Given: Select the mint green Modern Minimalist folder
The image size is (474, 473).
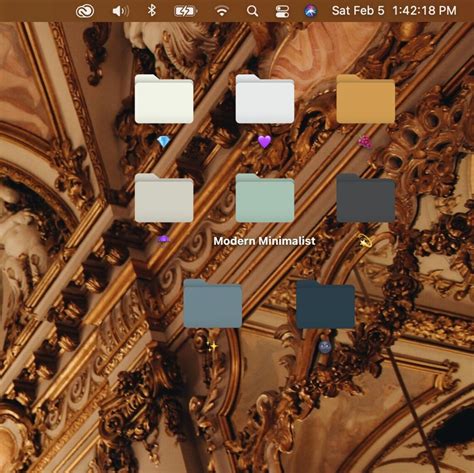Looking at the screenshot, I should [265, 198].
